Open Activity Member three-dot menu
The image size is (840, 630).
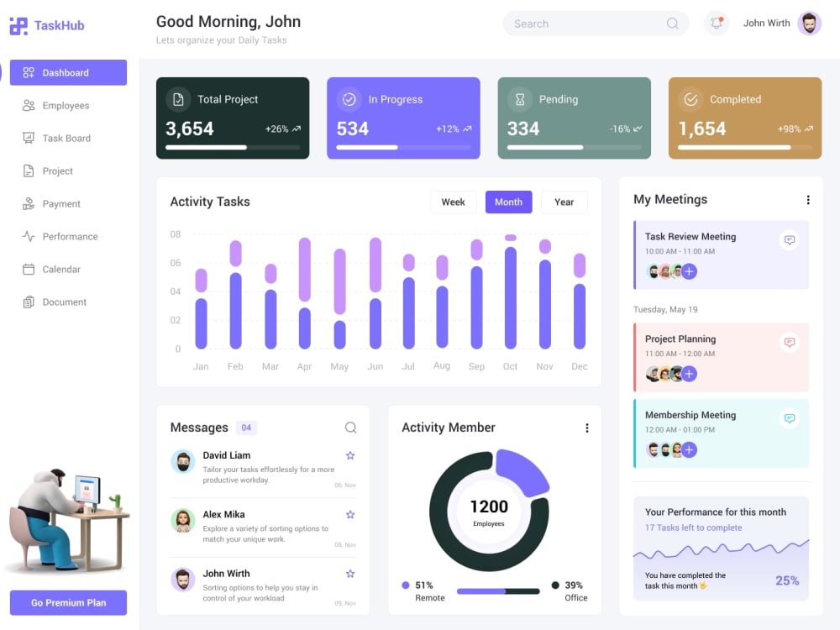pyautogui.click(x=587, y=428)
